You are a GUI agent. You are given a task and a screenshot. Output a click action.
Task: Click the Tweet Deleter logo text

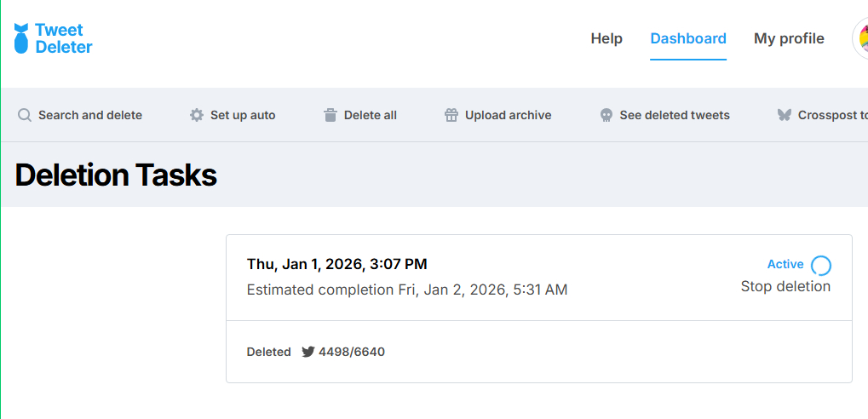64,38
